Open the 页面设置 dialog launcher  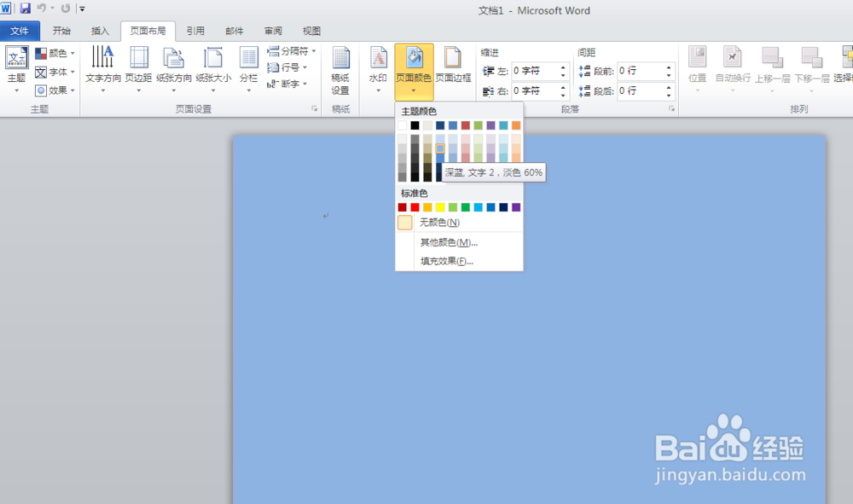315,109
